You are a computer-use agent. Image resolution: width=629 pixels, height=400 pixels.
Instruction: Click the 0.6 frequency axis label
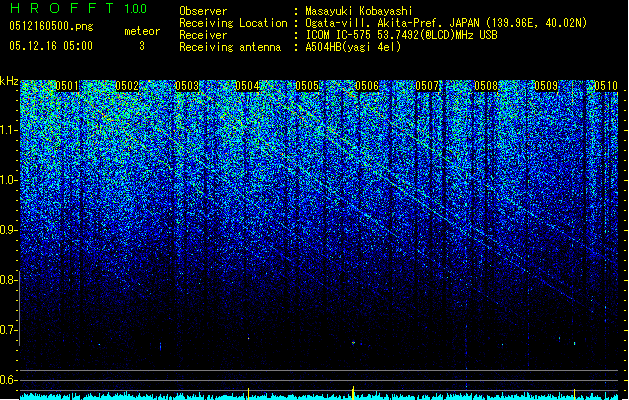9,380
